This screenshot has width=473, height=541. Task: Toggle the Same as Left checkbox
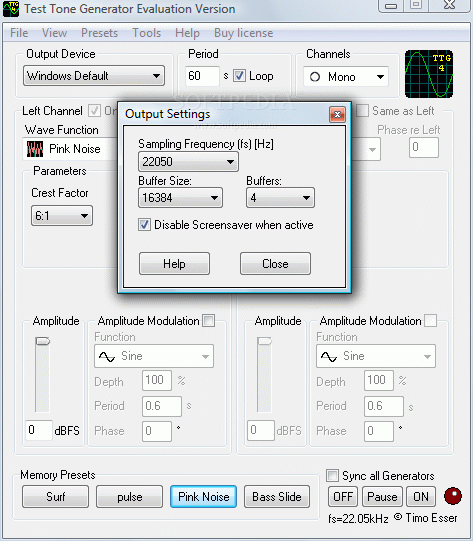pyautogui.click(x=362, y=111)
